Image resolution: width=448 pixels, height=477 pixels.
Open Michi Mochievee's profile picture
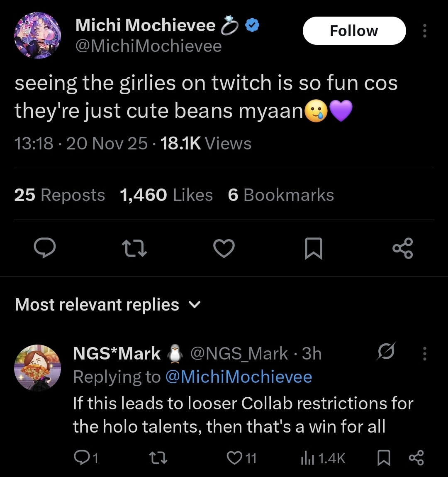(x=37, y=35)
